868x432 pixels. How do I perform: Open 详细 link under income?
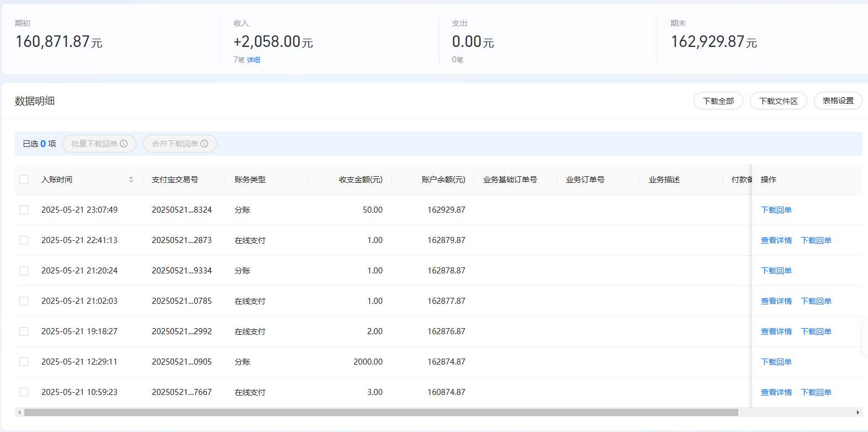253,60
